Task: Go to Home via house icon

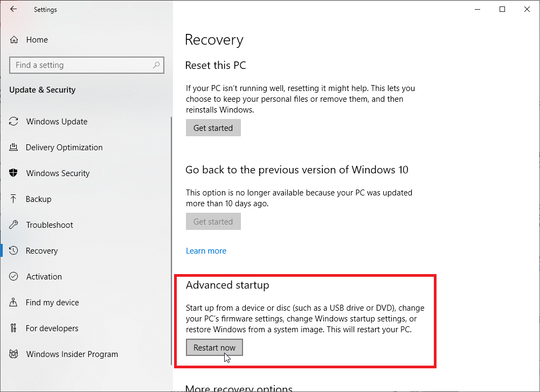Action: point(15,40)
